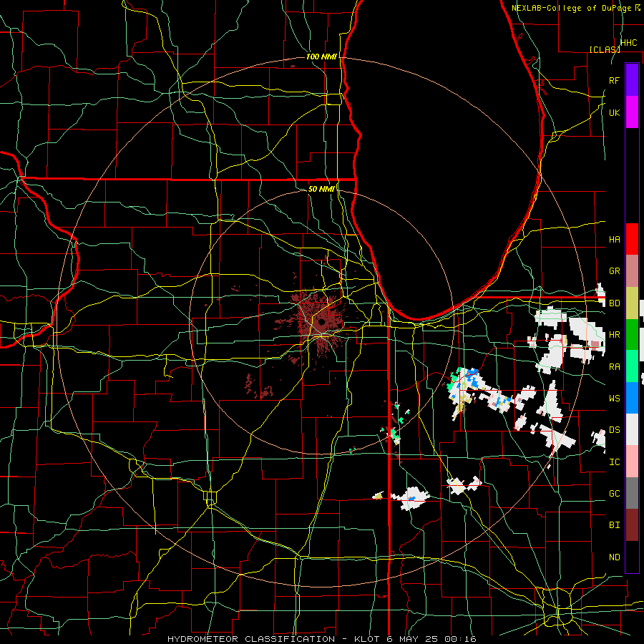Click the HYDROMETEOR CLASSIFICATION title text

[251, 639]
